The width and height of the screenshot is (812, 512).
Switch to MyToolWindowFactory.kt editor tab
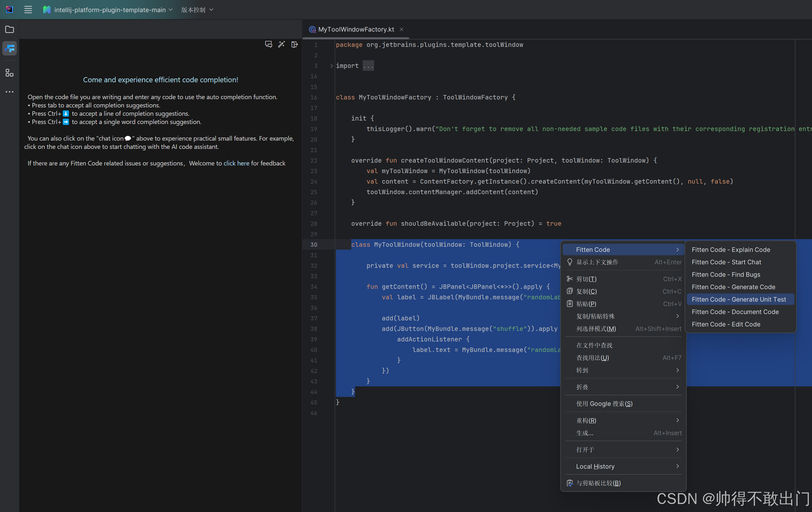click(356, 29)
